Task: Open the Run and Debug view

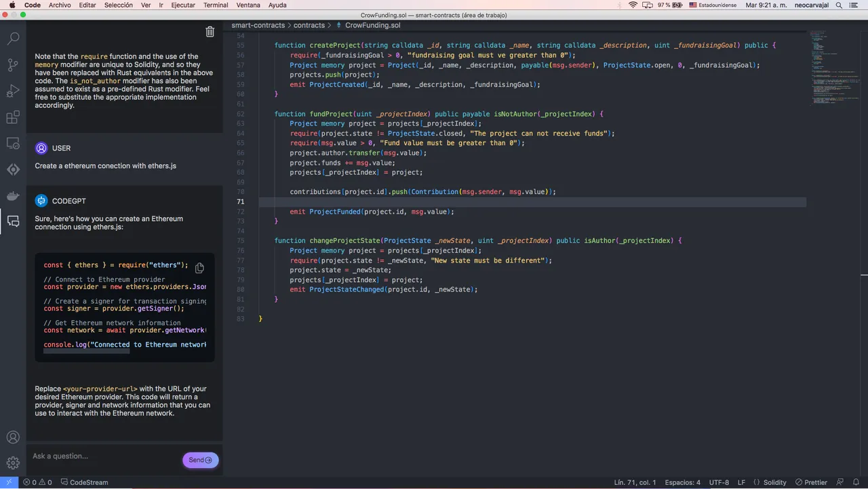Action: (x=13, y=92)
